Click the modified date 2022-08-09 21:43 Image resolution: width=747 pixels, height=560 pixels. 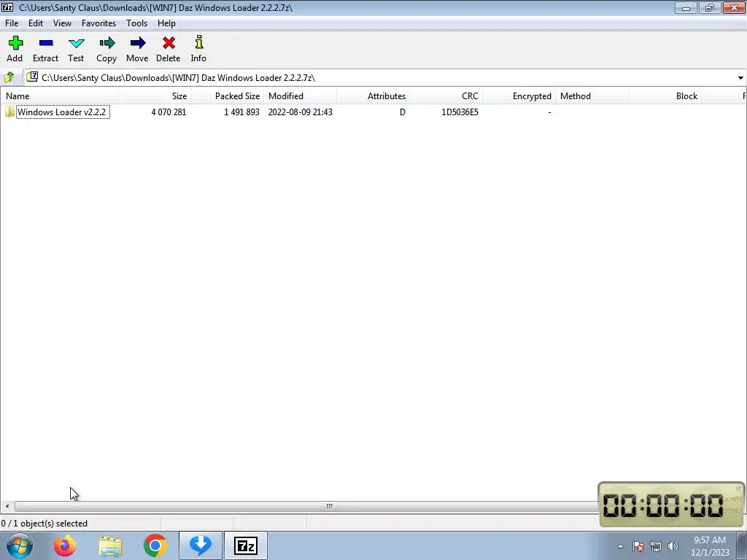300,112
